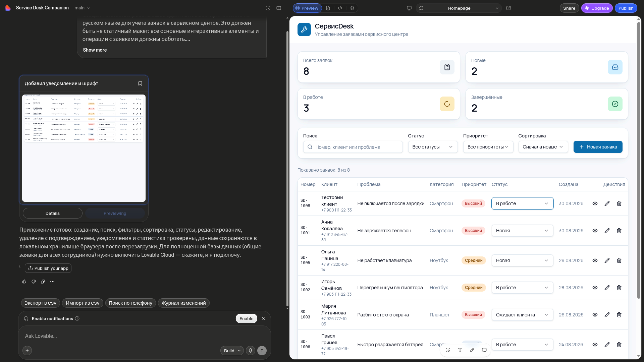Delete ticket SD-1002 with trash icon
Screen dimensions: 644x362
tap(619, 288)
